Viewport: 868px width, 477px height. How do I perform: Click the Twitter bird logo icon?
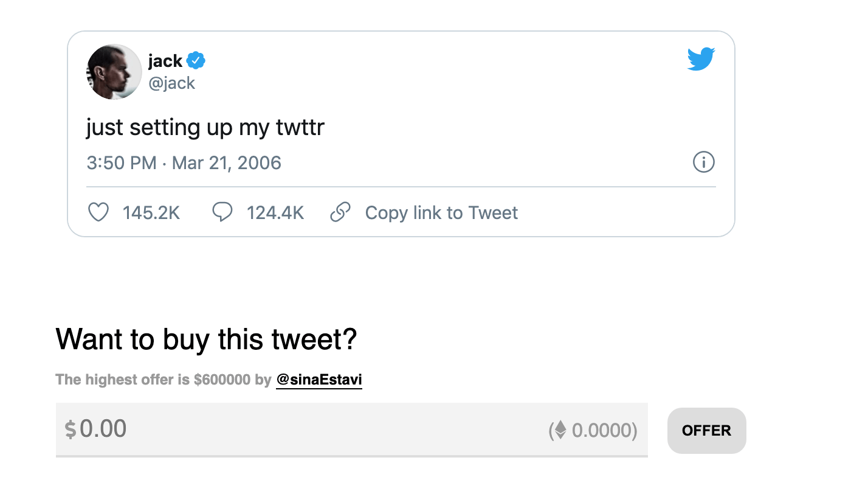point(701,60)
